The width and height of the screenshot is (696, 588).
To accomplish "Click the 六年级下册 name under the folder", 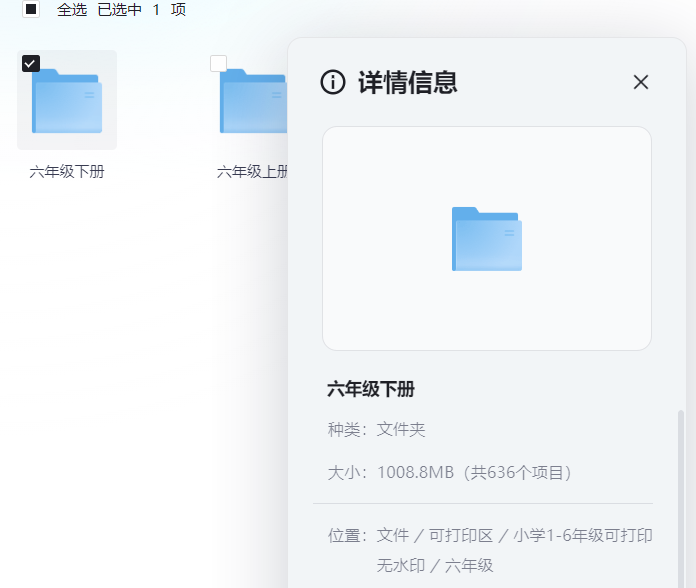I will click(67, 171).
